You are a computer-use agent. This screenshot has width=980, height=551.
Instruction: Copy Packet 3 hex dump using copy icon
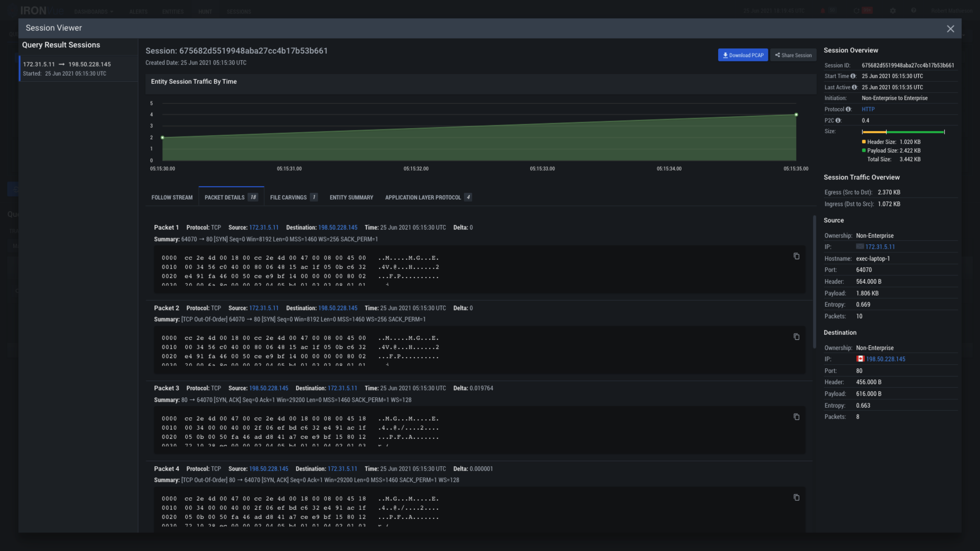[x=796, y=417]
